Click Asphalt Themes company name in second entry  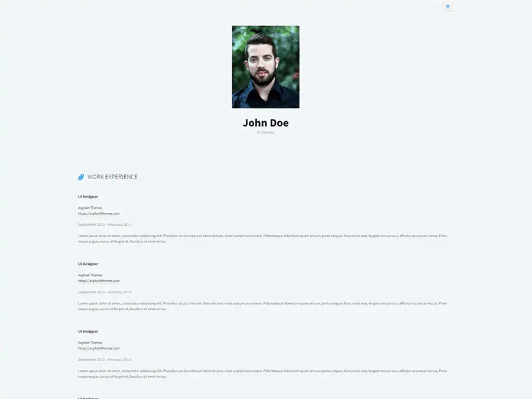coord(90,275)
